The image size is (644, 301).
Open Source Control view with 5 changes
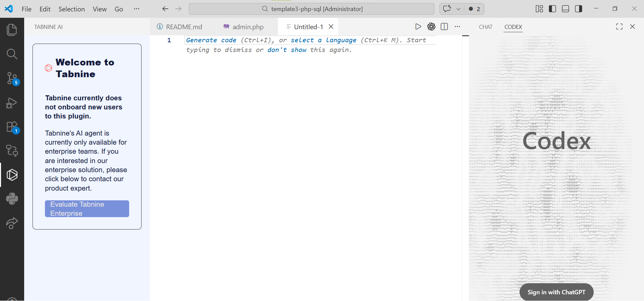[x=12, y=79]
